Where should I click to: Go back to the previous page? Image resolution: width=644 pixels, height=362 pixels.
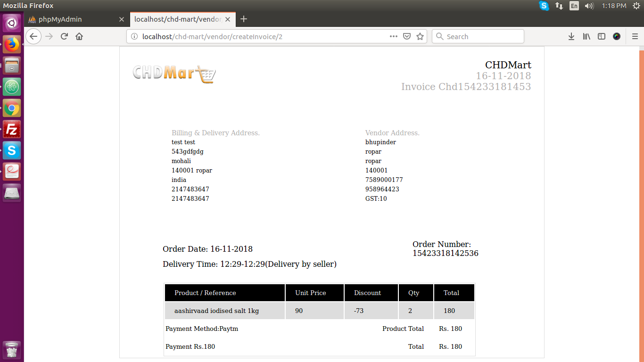pos(33,36)
